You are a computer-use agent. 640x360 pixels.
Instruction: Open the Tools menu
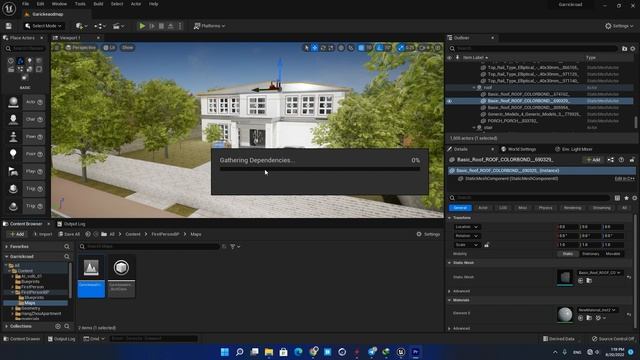coord(80,4)
